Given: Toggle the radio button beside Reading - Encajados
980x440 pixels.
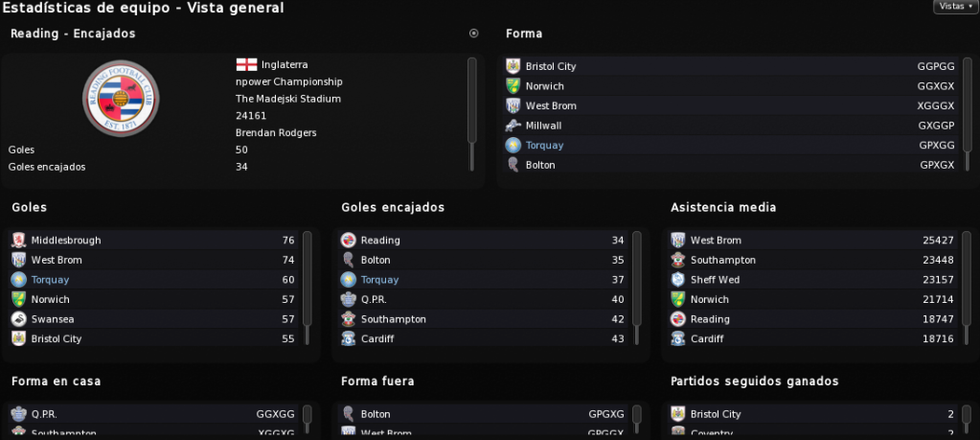Looking at the screenshot, I should 474,34.
